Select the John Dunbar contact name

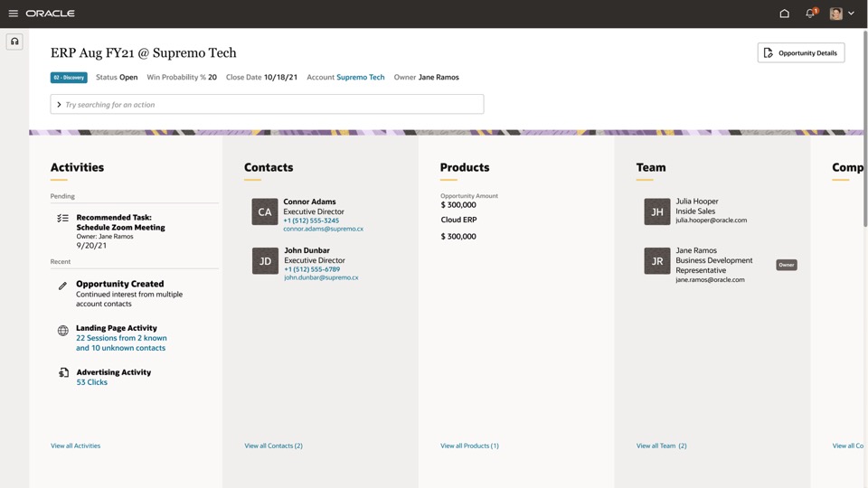click(x=307, y=250)
